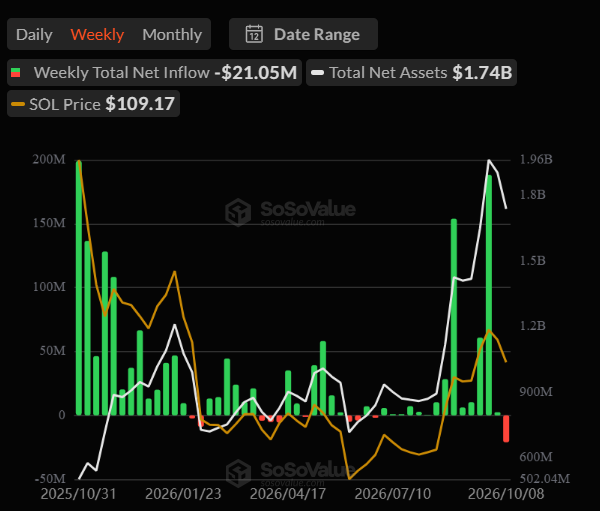Click the 2025/10/31 x-axis date label

(x=78, y=494)
